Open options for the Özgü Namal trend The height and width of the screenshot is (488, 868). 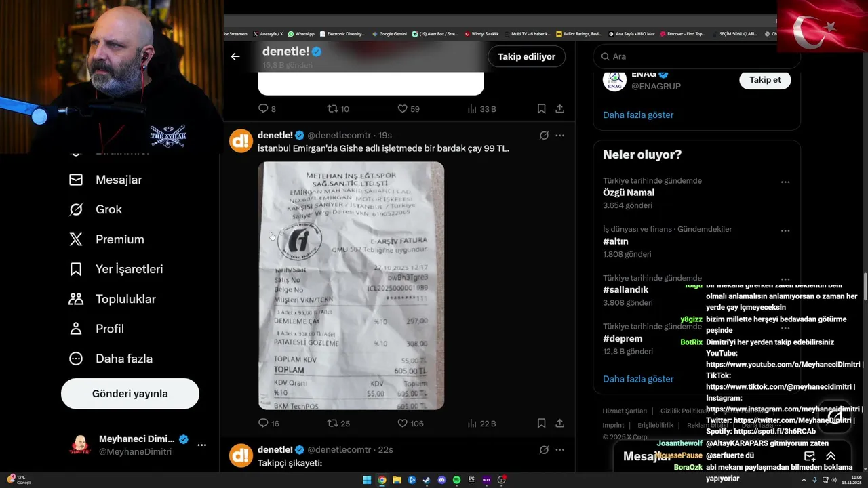click(x=785, y=182)
